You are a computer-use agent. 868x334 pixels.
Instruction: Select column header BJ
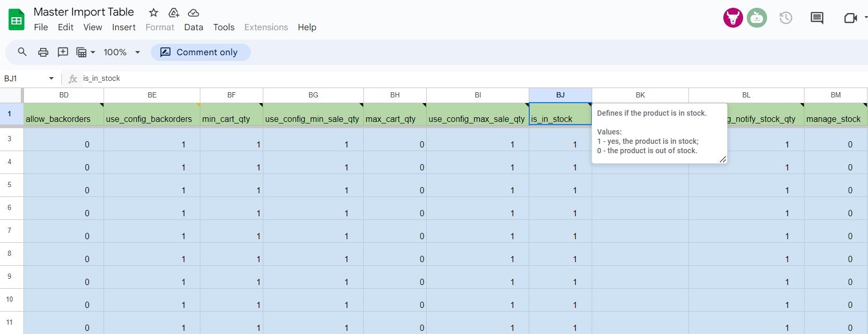click(560, 95)
